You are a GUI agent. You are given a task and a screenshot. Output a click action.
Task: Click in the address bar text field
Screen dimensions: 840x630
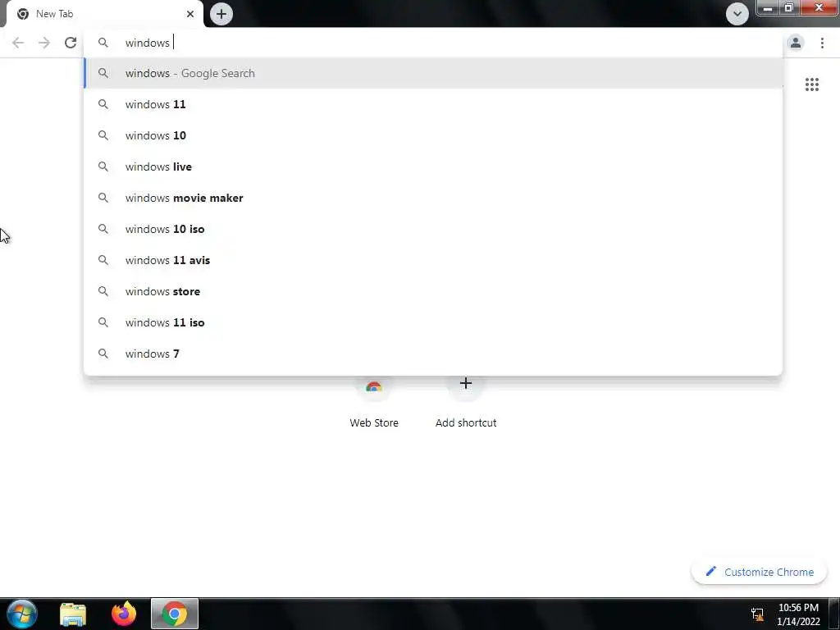click(x=433, y=43)
